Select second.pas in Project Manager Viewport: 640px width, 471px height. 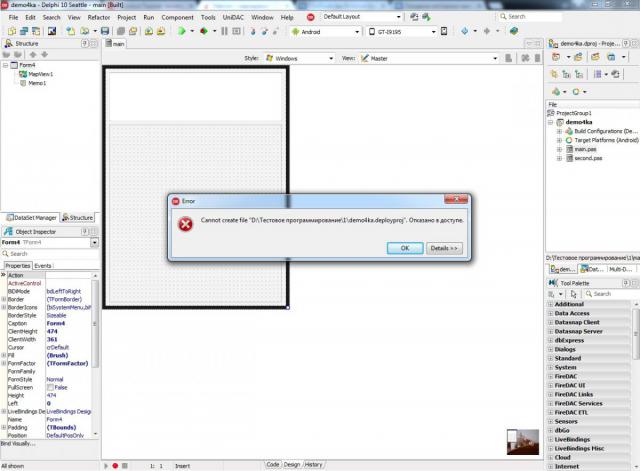(x=588, y=158)
